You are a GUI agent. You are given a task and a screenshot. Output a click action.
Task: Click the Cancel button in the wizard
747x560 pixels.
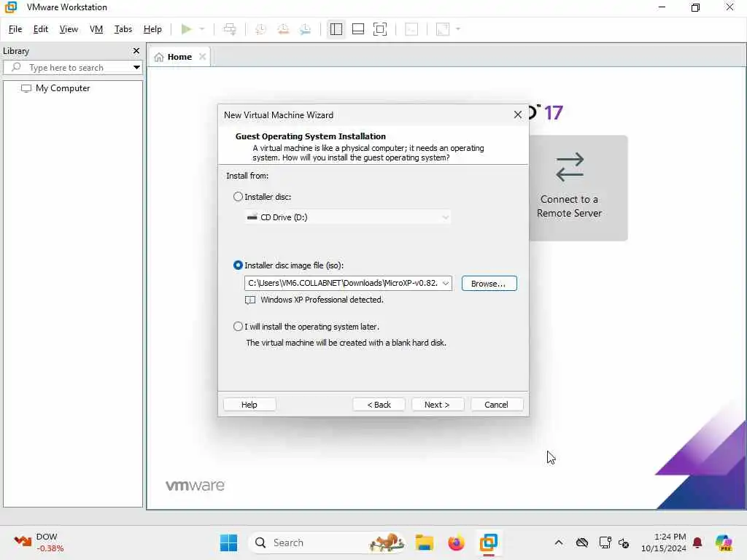click(496, 404)
